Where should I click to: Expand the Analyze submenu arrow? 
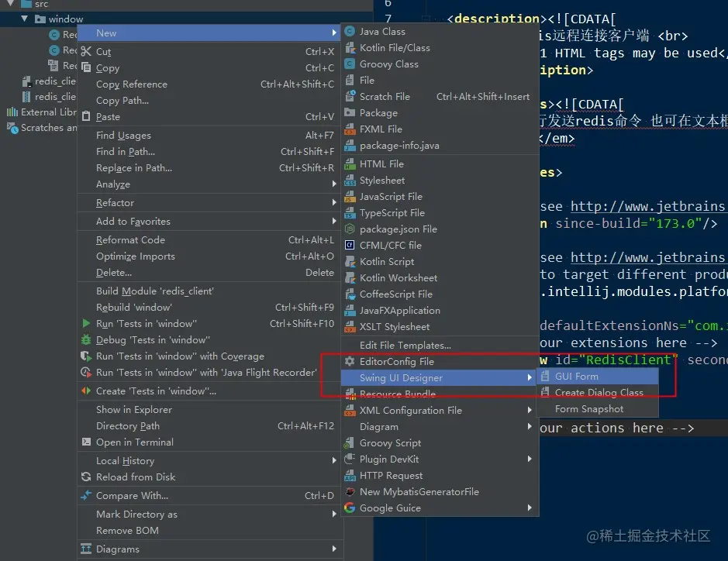[334, 184]
